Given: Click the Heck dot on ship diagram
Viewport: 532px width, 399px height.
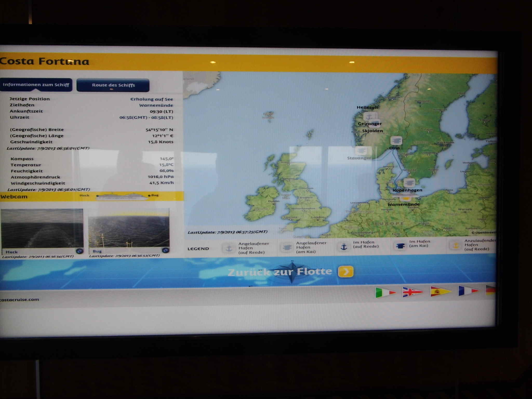Looking at the screenshot, I should [97, 196].
